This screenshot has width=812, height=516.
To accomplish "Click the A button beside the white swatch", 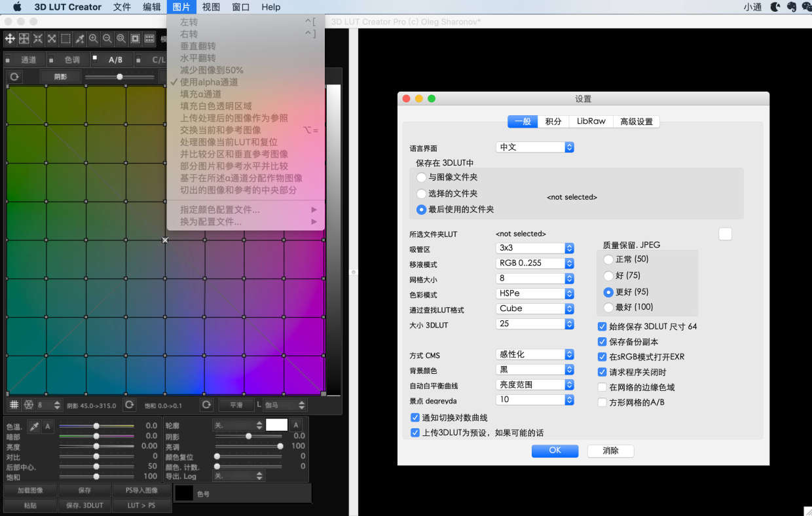I will tap(296, 425).
